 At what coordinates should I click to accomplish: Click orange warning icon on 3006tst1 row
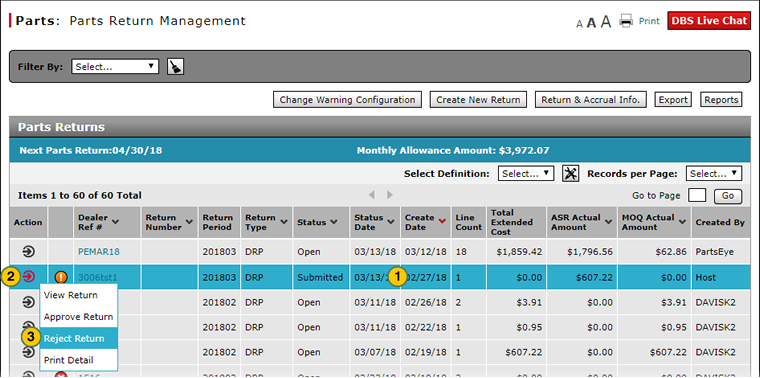61,277
